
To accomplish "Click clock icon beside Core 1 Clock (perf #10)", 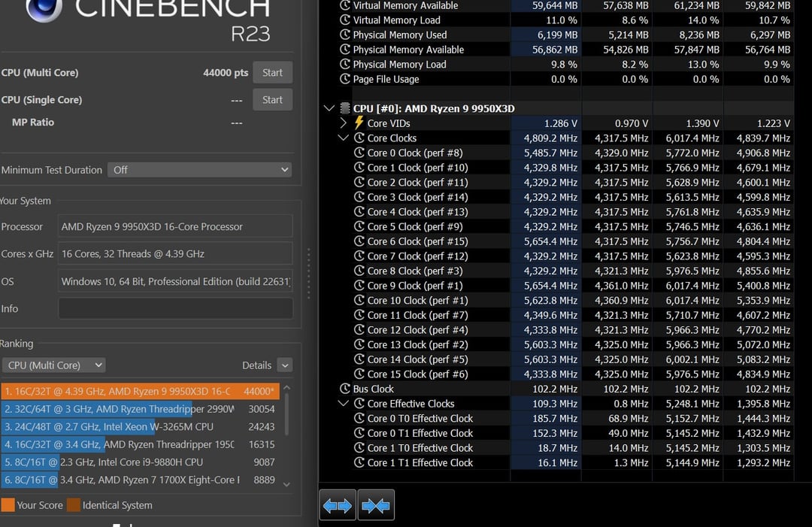I will pos(359,167).
